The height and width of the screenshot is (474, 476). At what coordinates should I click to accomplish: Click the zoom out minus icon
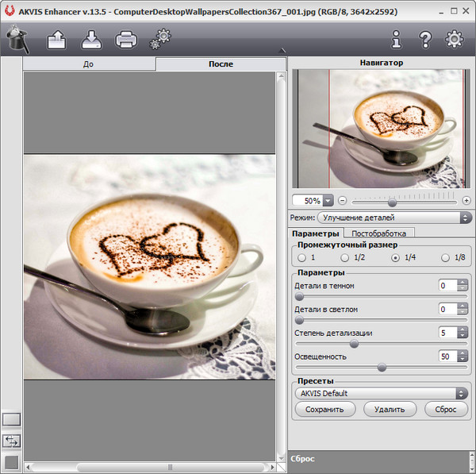[343, 201]
